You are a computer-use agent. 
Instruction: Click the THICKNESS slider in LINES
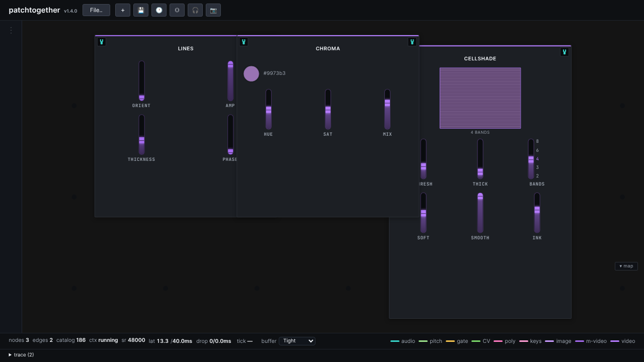tap(142, 135)
